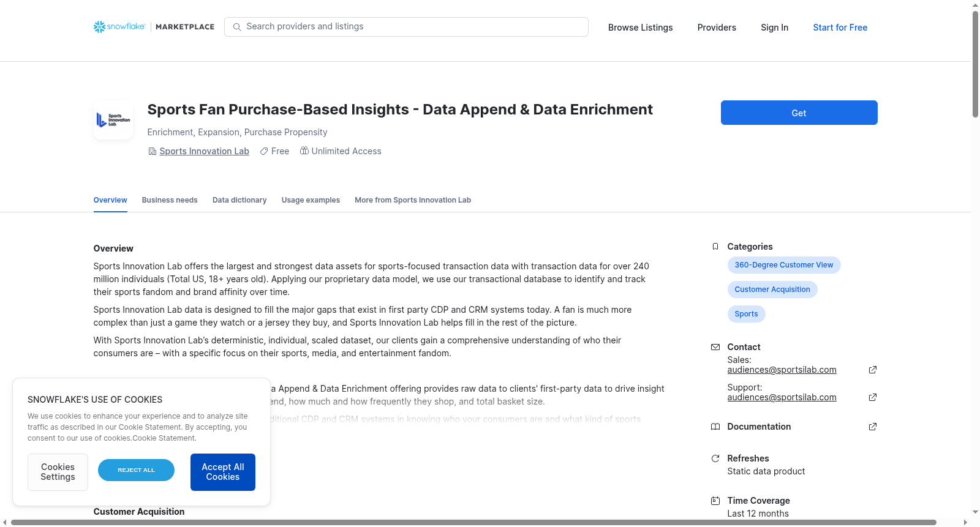980x527 pixels.
Task: Click the provider building icon
Action: click(x=152, y=151)
